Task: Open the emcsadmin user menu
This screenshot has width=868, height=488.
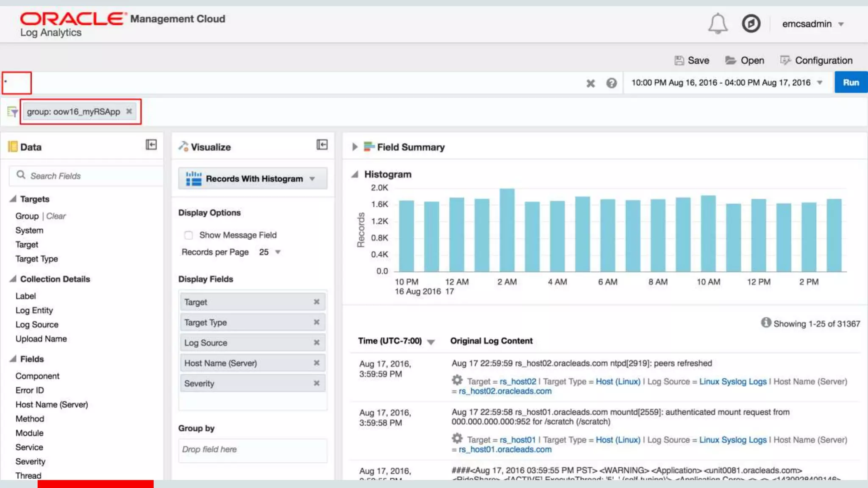Action: click(x=812, y=24)
